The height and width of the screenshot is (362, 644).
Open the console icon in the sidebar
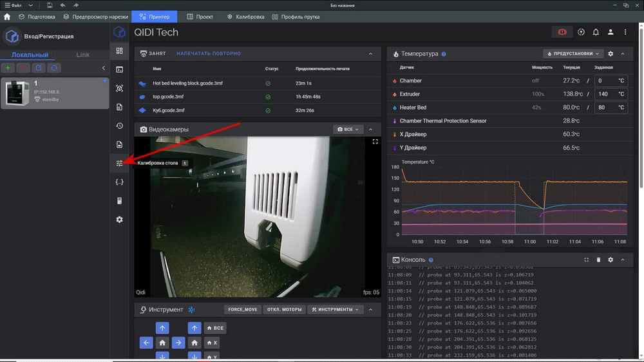point(119,70)
